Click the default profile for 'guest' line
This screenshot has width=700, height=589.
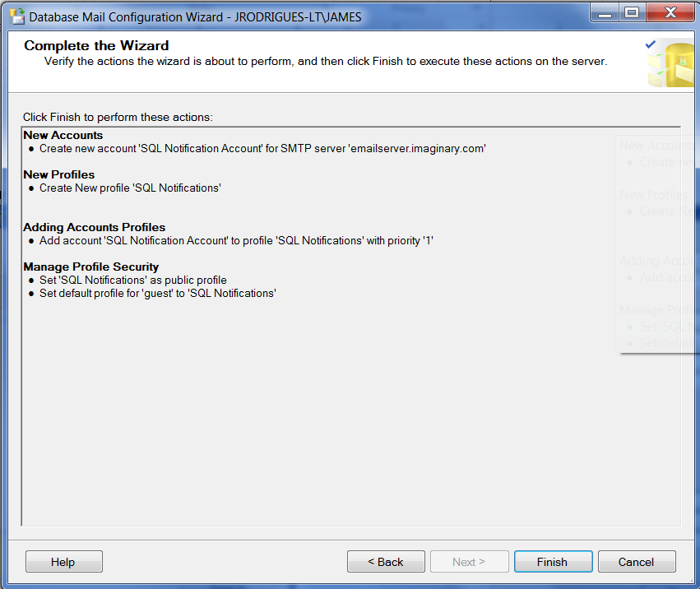[157, 293]
